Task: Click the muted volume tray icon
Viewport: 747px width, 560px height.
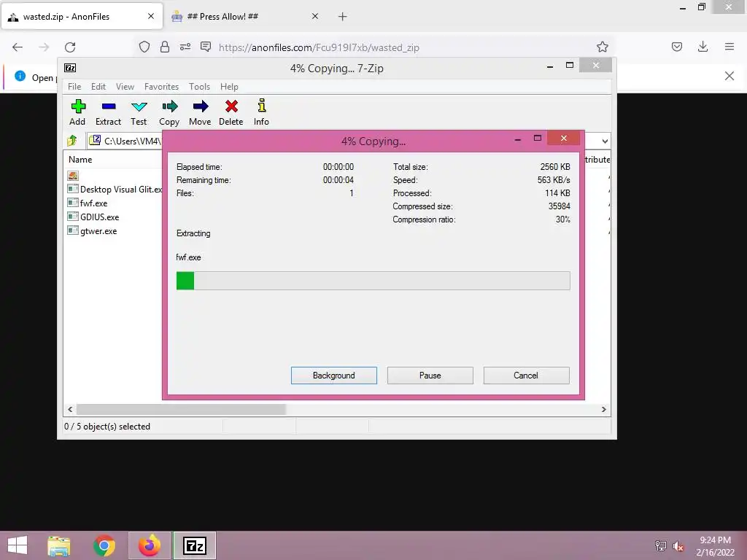Action: pyautogui.click(x=678, y=546)
